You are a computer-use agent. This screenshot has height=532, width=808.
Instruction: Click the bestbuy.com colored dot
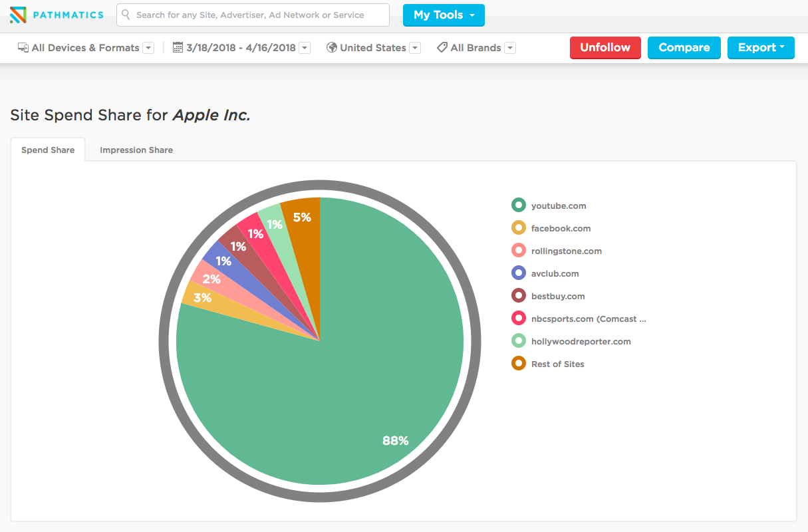(x=518, y=295)
